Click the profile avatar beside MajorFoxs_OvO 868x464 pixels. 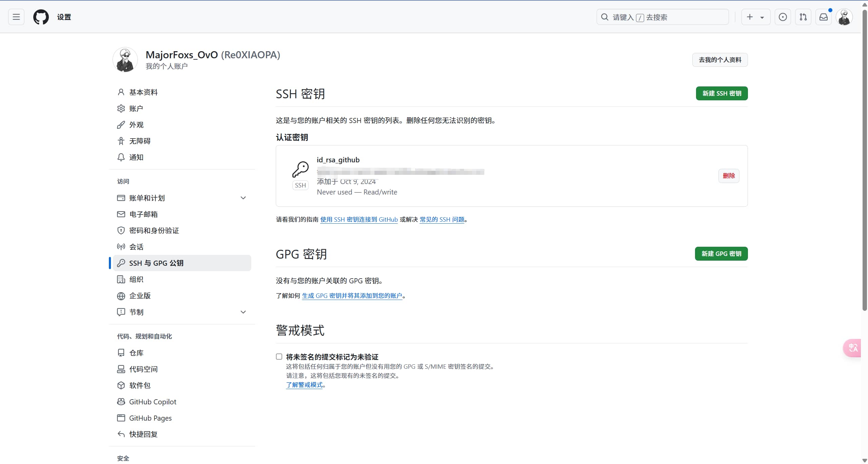[x=125, y=60]
